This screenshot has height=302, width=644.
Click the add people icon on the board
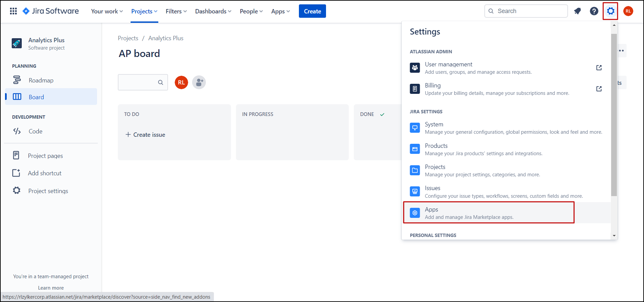click(199, 82)
